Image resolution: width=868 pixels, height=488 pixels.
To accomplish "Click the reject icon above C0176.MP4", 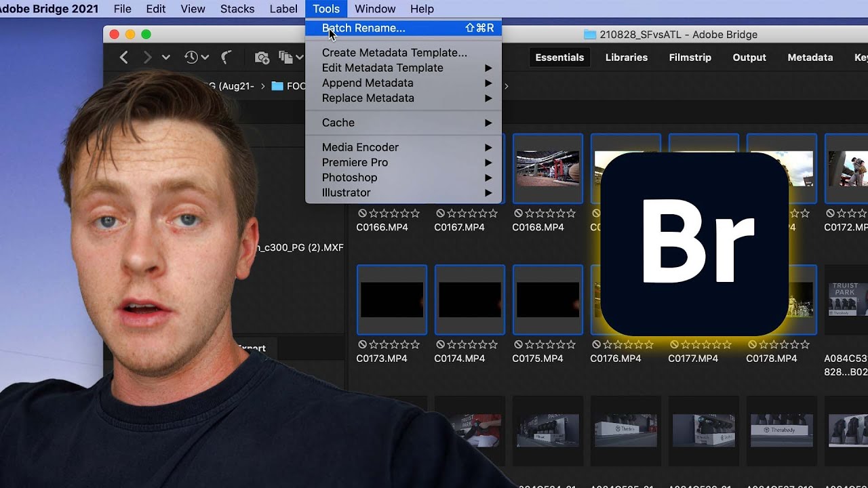I will point(596,344).
